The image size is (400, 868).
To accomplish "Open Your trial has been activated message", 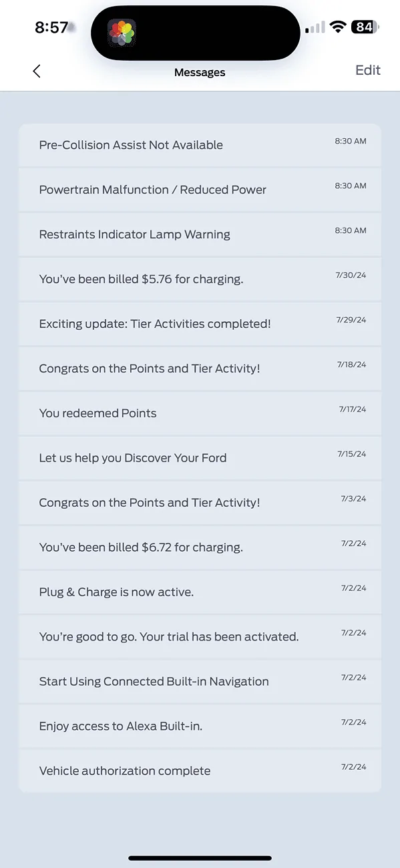I will (200, 637).
